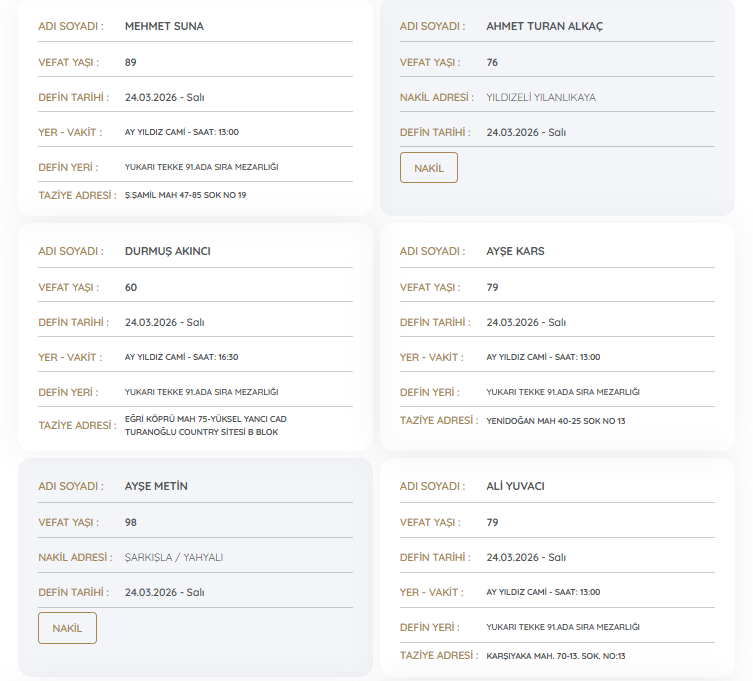Select burial date in Ahmet Turan Alkaç's card
This screenshot has width=753, height=681.
[x=526, y=132]
